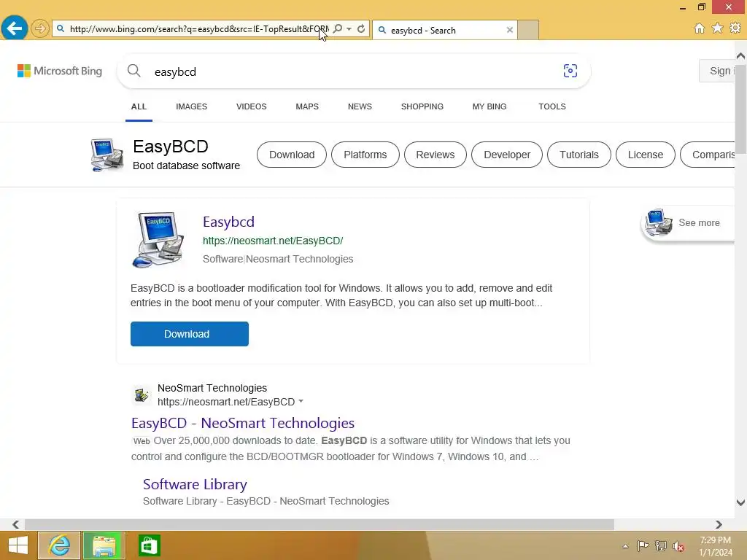This screenshot has width=747, height=560.
Task: Click the vertical scrollbar down arrow
Action: pyautogui.click(x=740, y=502)
